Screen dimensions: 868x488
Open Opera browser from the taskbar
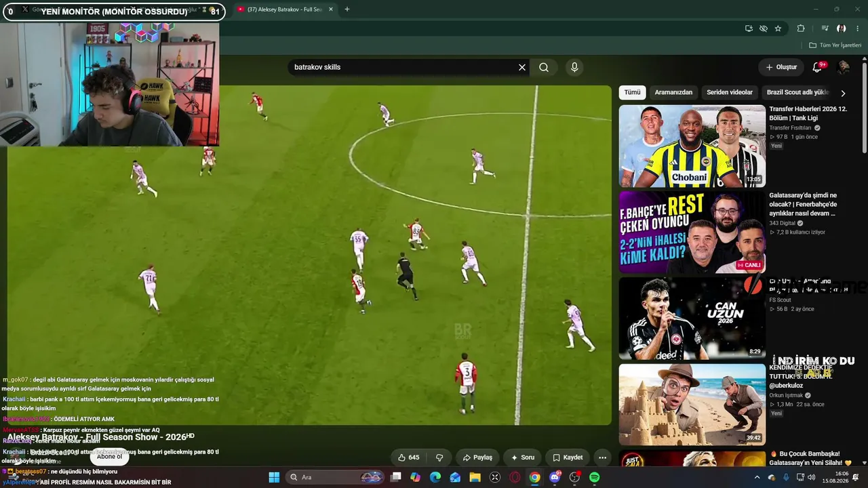point(515,477)
